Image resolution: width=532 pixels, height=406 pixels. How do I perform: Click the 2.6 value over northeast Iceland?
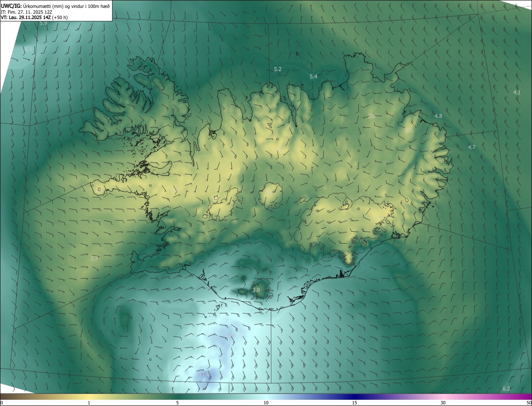click(372, 116)
